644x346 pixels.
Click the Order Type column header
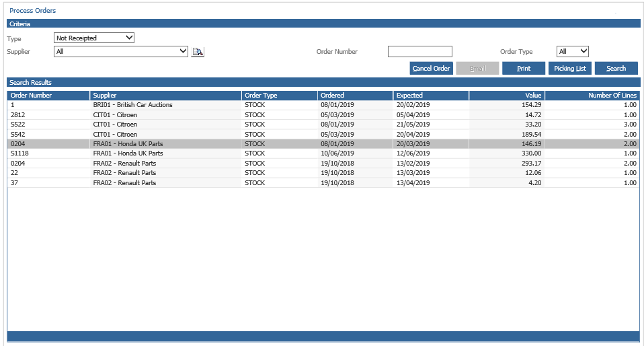tap(279, 96)
